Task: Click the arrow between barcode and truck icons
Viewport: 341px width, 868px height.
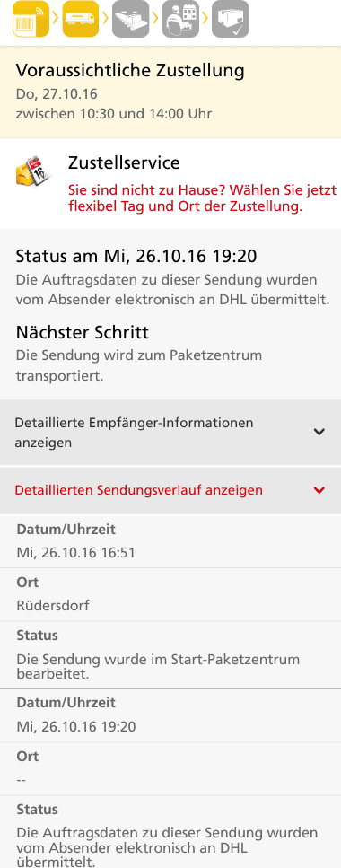Action: [56, 19]
